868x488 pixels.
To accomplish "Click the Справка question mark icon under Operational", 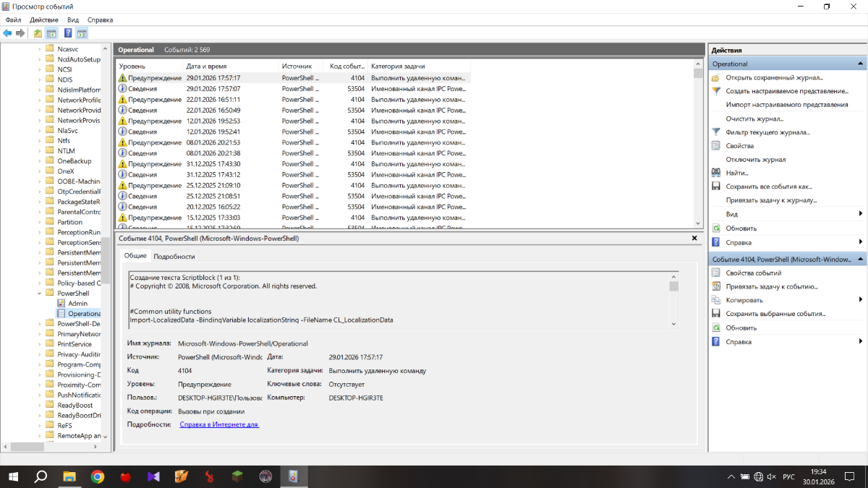I will pyautogui.click(x=716, y=242).
